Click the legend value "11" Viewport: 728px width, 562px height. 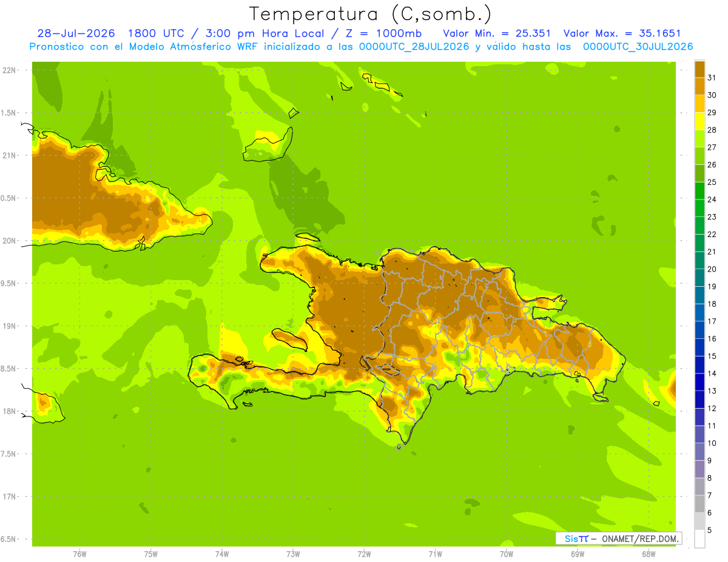pyautogui.click(x=712, y=426)
